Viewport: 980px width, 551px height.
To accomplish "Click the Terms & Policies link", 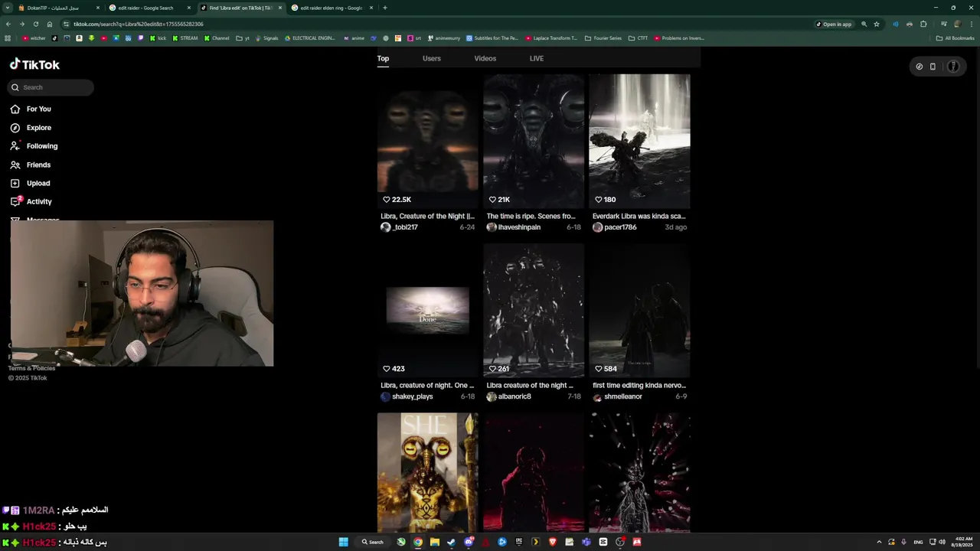I will tap(31, 369).
